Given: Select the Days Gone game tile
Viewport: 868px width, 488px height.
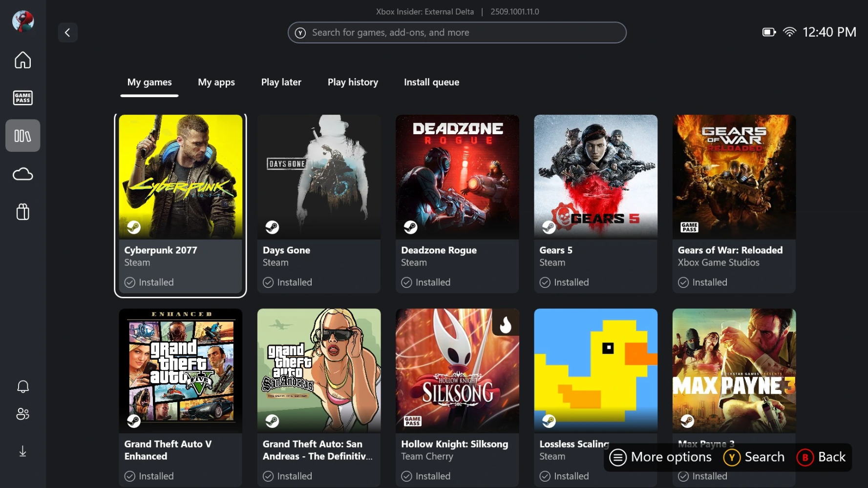Looking at the screenshot, I should [x=319, y=203].
